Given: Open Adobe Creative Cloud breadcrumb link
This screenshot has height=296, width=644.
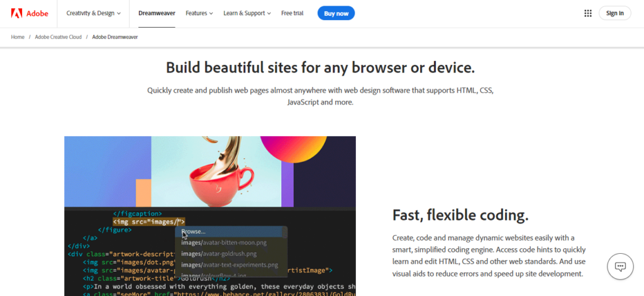Looking at the screenshot, I should (x=58, y=37).
